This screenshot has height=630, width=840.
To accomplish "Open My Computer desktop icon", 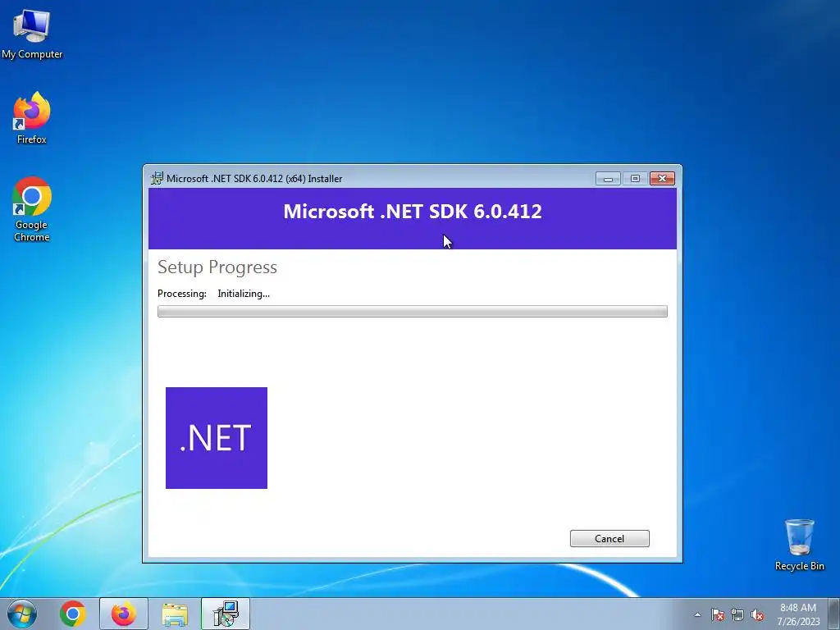I will click(x=32, y=34).
